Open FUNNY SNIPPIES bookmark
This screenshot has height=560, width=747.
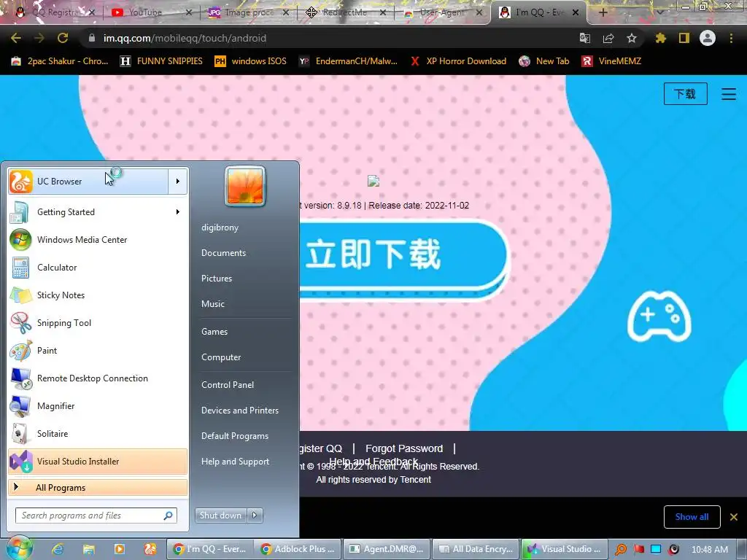click(161, 61)
